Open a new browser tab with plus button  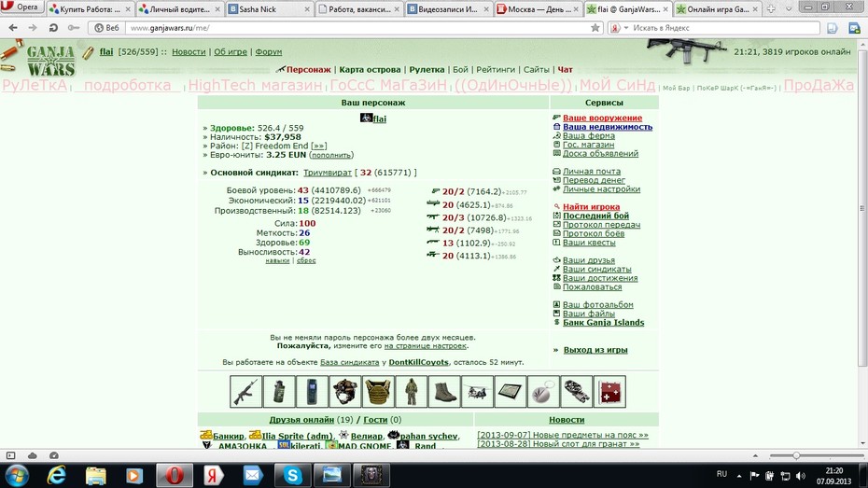point(771,9)
